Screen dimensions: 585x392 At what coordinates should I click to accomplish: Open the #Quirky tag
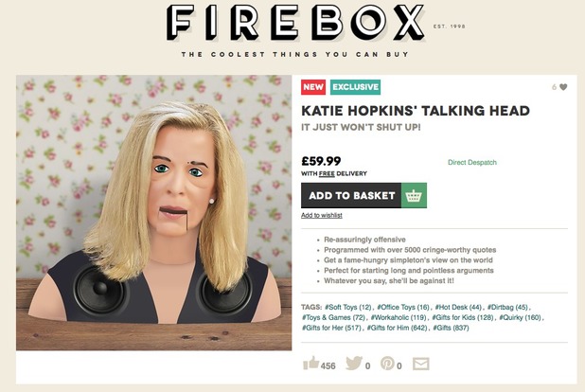click(520, 318)
